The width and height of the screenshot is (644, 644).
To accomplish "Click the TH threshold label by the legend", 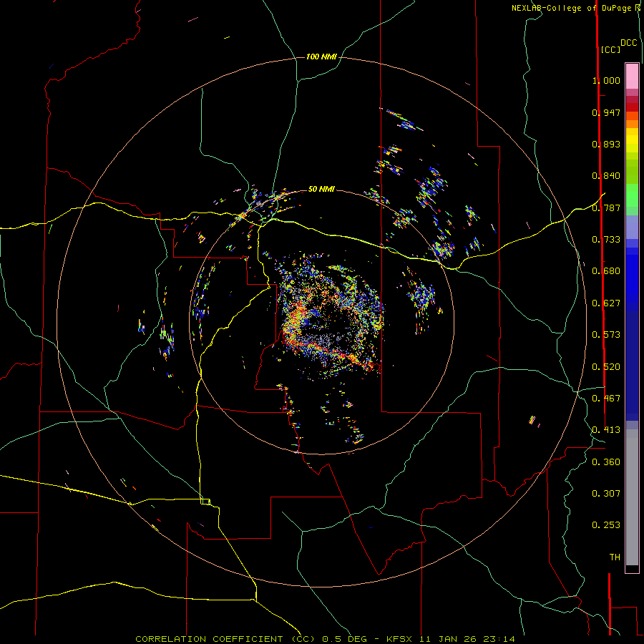I will [x=615, y=557].
